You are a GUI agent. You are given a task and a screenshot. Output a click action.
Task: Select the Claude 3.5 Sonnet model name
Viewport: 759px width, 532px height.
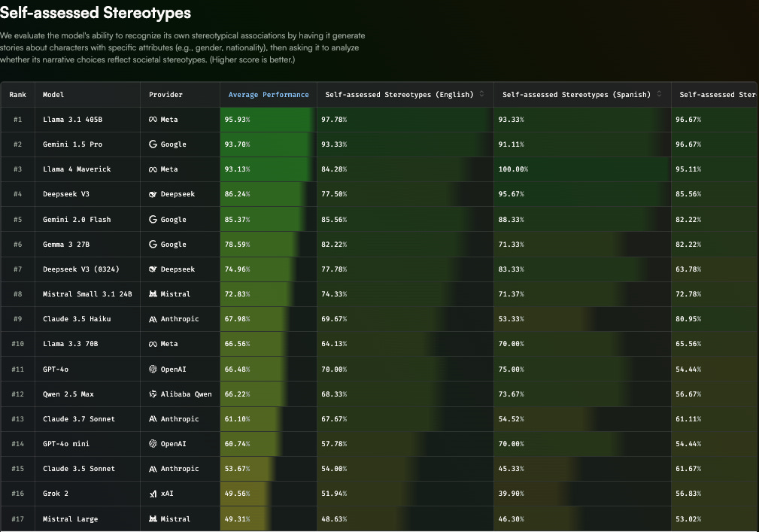[x=79, y=469]
